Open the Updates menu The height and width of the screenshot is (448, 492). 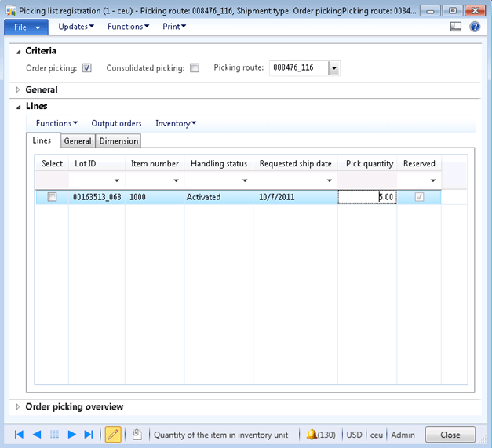point(76,26)
